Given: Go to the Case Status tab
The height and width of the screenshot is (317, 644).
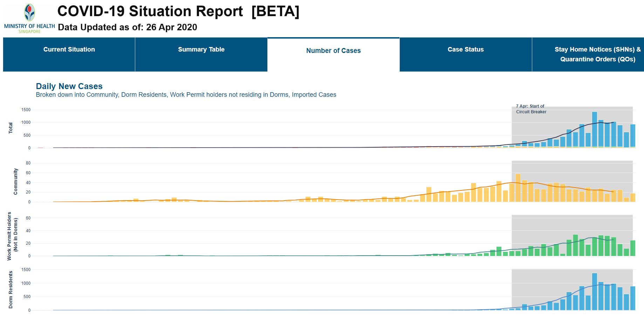Looking at the screenshot, I should (465, 50).
